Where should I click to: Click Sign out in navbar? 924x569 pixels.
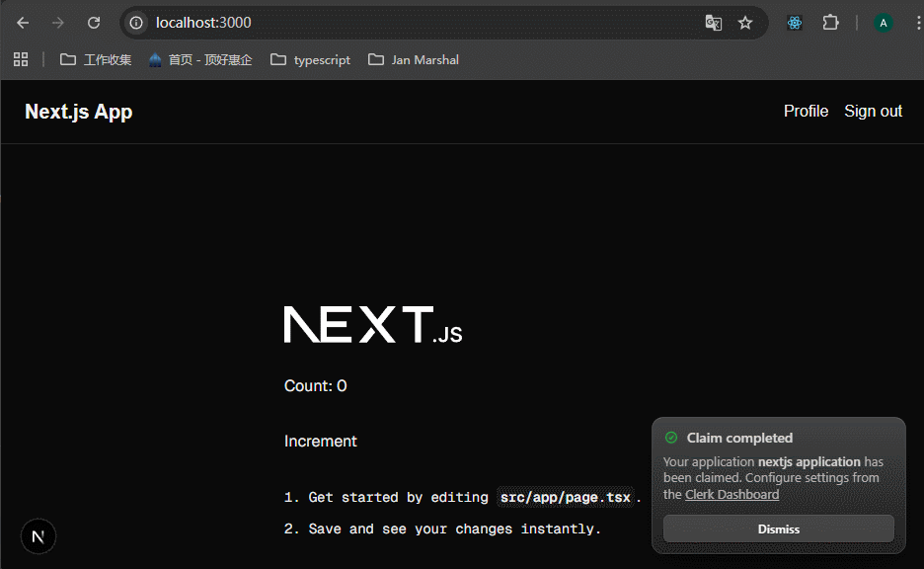[873, 111]
